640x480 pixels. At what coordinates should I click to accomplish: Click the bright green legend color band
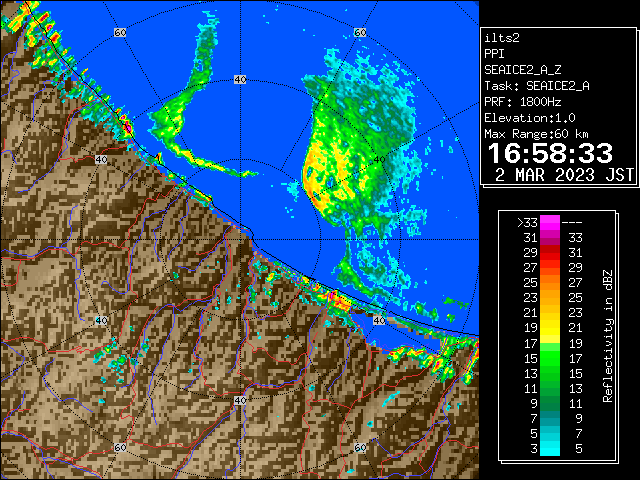tap(550, 358)
